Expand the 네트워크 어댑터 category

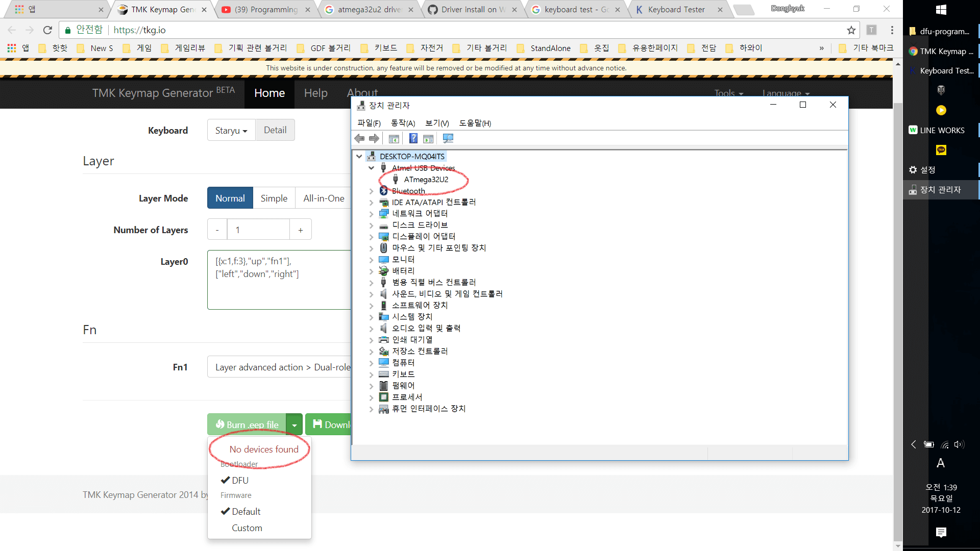point(372,214)
